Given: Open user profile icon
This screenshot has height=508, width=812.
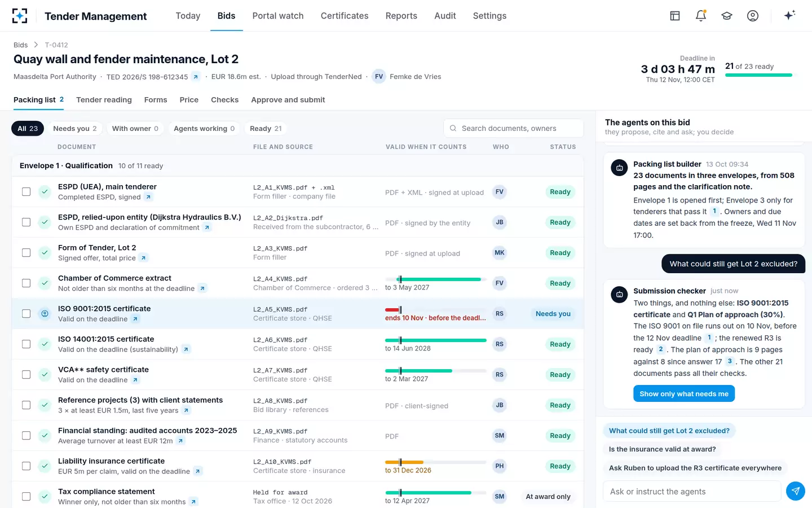Looking at the screenshot, I should (753, 16).
